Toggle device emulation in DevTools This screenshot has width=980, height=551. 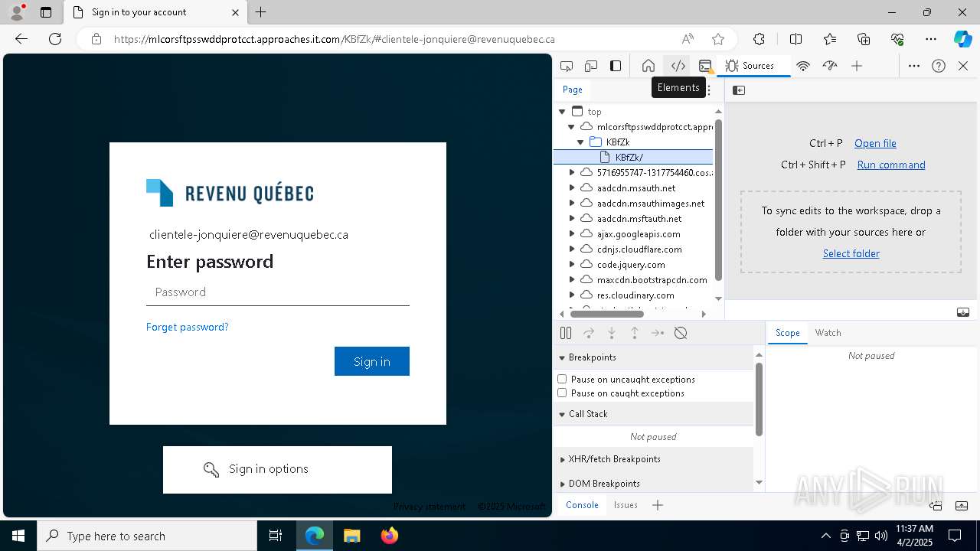point(591,66)
